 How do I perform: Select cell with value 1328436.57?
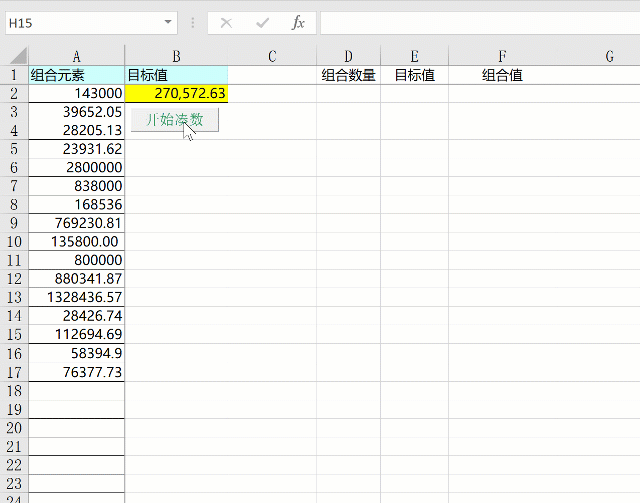pos(76,297)
